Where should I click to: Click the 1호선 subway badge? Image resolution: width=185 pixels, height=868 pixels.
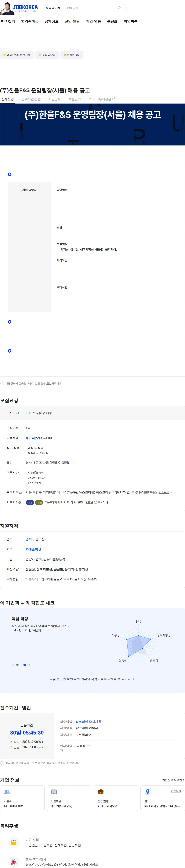[x=30, y=502]
